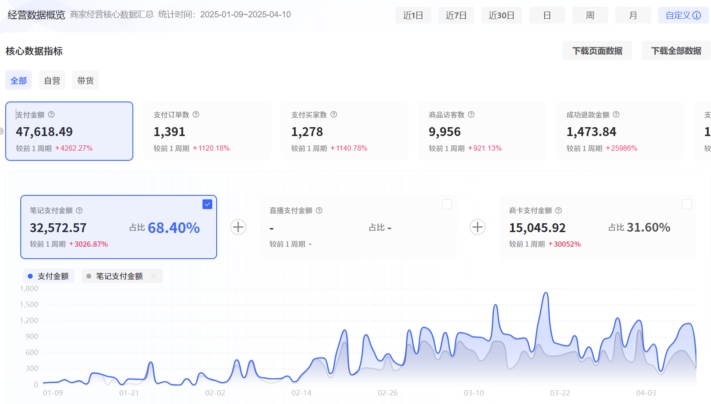The width and height of the screenshot is (711, 404).
Task: Select the 商品访客数 metric card
Action: click(x=482, y=131)
